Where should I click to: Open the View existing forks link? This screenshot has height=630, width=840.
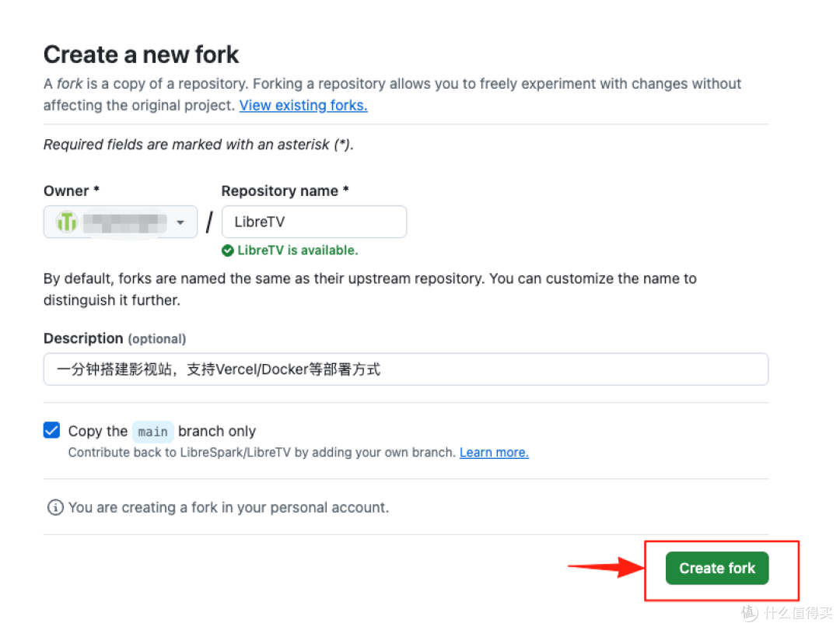303,105
